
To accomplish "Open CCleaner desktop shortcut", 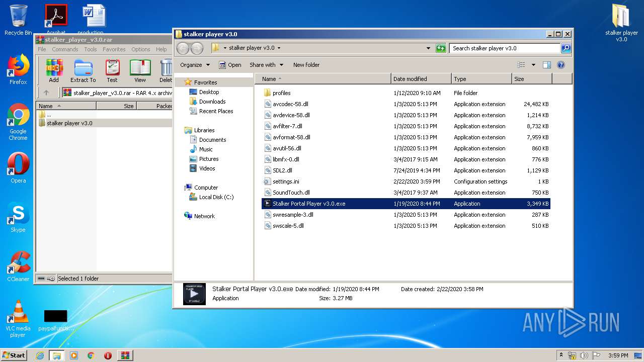I will [18, 266].
